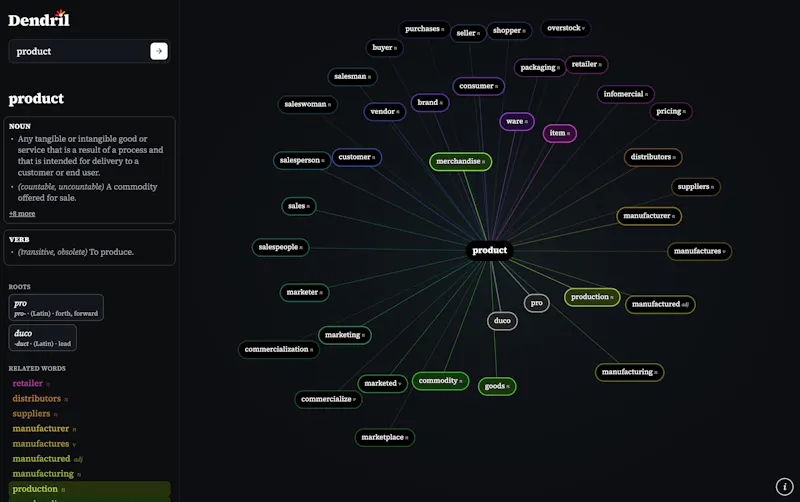Click the 'manufacturing' graph node
This screenshot has width=800, height=502.
(x=630, y=372)
